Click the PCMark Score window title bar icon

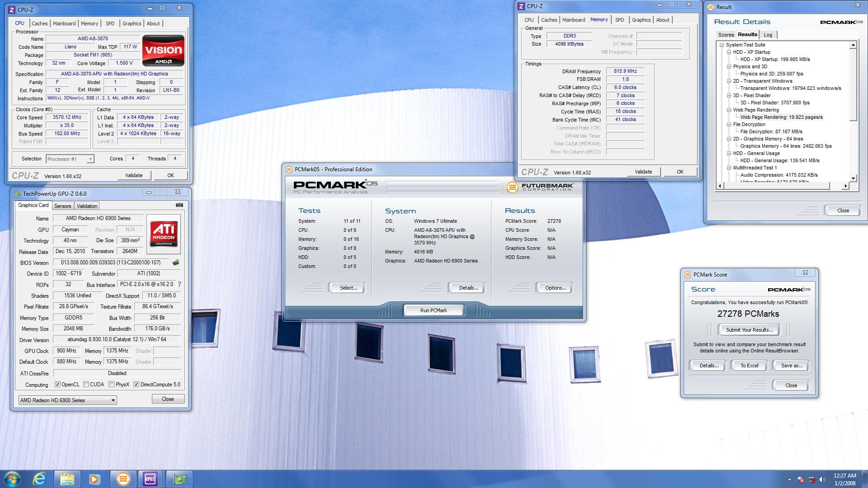[x=688, y=275]
